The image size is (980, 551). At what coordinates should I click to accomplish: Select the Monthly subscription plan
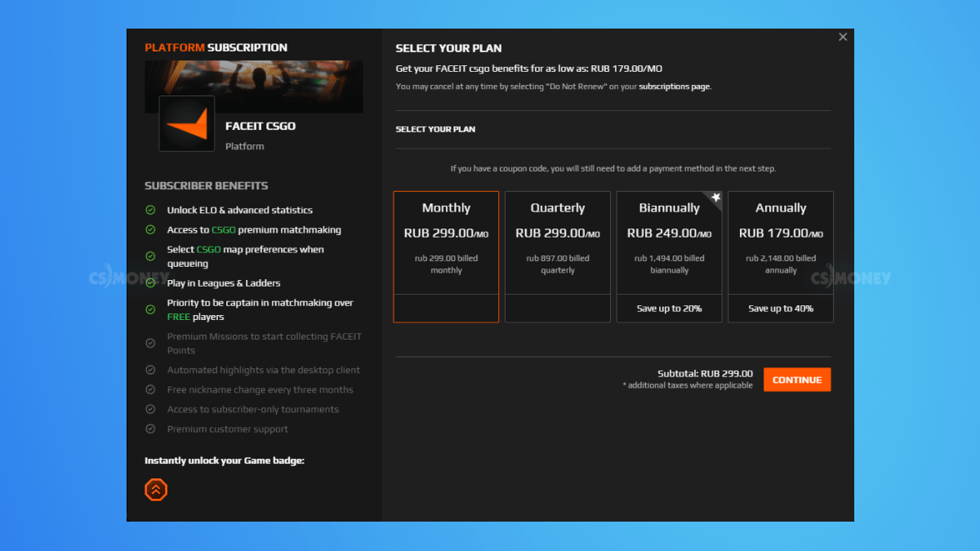446,256
